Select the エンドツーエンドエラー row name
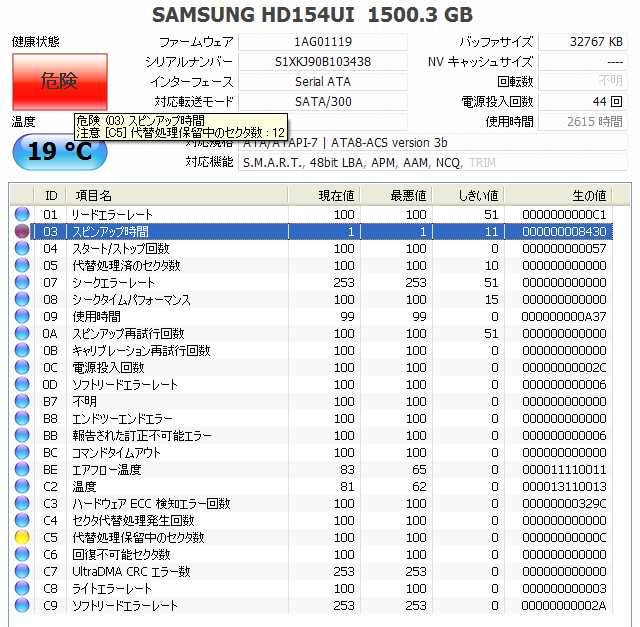Image resolution: width=640 pixels, height=627 pixels. (x=122, y=419)
